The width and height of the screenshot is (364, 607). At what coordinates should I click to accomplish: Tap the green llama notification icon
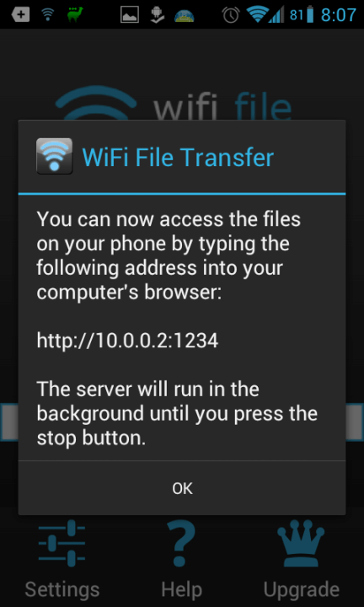pyautogui.click(x=75, y=14)
